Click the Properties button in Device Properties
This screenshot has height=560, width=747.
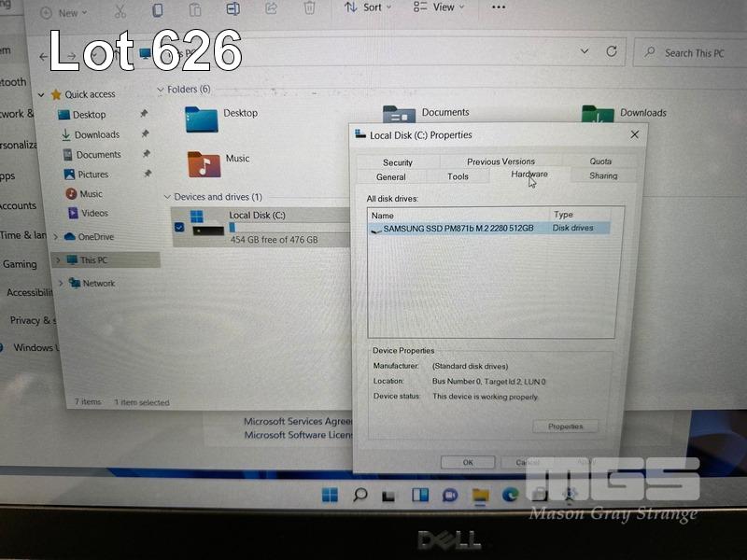pyautogui.click(x=565, y=427)
